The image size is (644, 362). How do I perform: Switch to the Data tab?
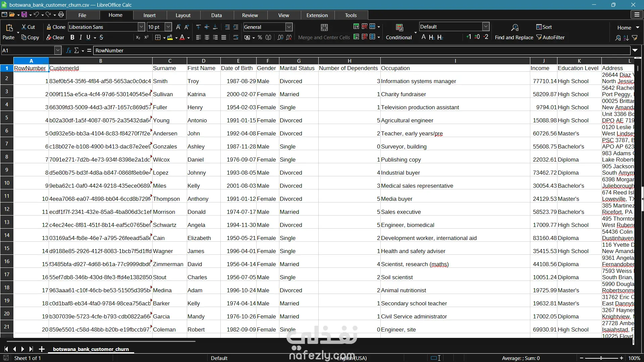point(216,15)
